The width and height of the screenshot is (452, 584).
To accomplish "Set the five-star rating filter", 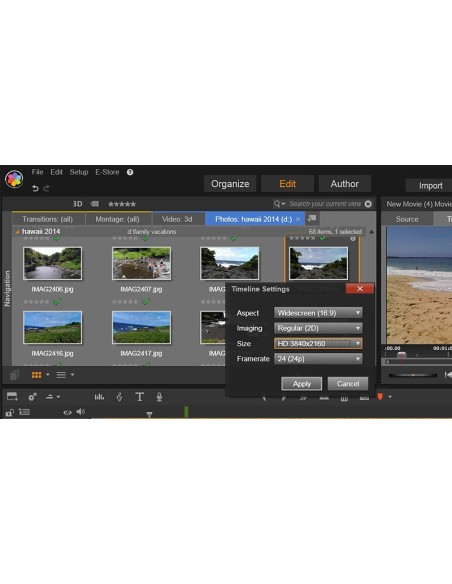I will (x=122, y=204).
